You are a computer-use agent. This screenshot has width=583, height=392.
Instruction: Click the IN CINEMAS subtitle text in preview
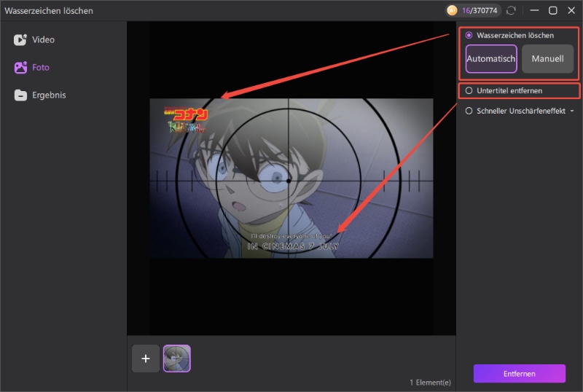click(293, 246)
